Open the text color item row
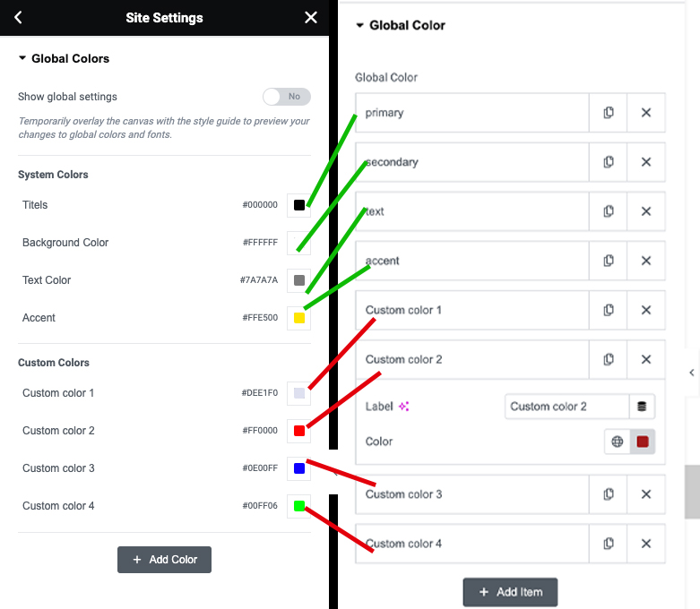Image resolution: width=700 pixels, height=609 pixels. coord(471,211)
